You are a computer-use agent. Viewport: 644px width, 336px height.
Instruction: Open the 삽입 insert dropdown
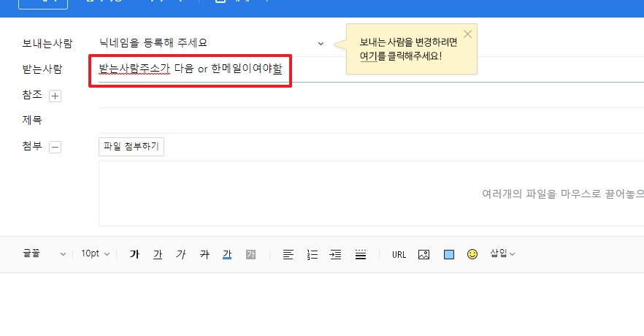(x=502, y=254)
